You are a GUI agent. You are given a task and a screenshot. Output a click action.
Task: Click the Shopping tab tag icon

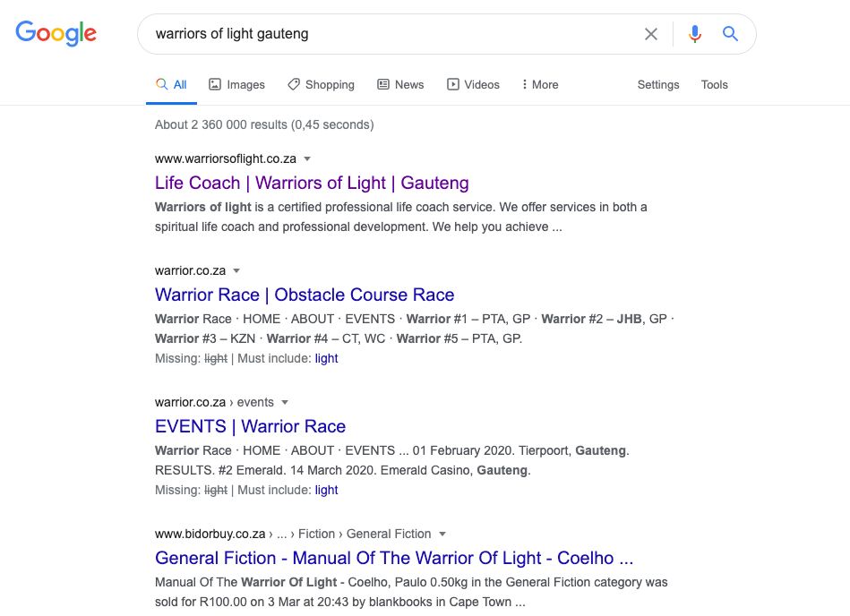tap(294, 84)
